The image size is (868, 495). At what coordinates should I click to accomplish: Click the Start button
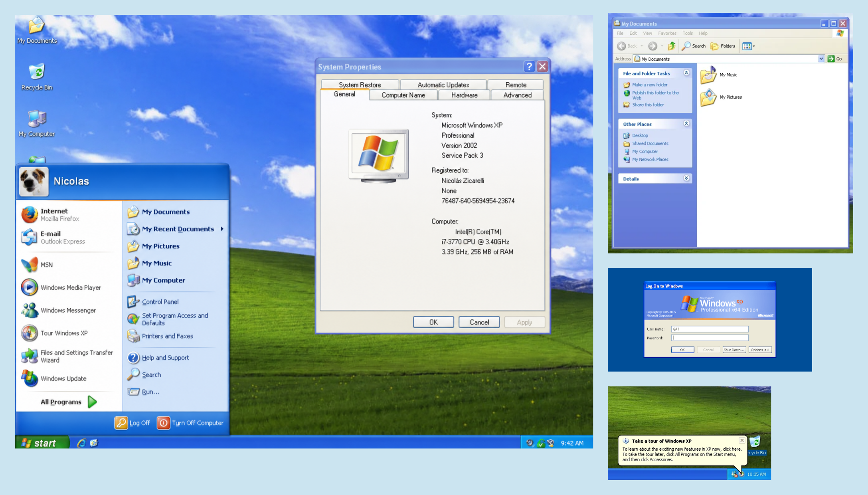click(x=42, y=443)
